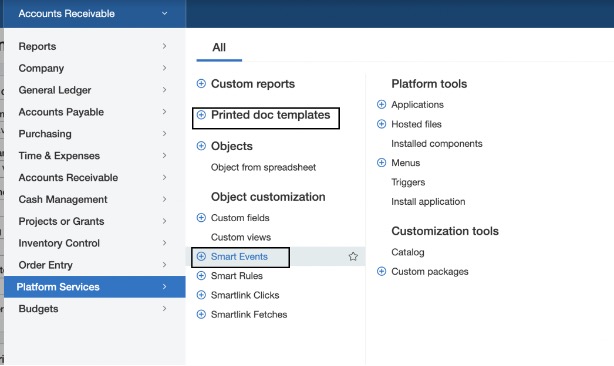Click the plus icon next to Applications
The image size is (614, 366).
click(x=381, y=105)
